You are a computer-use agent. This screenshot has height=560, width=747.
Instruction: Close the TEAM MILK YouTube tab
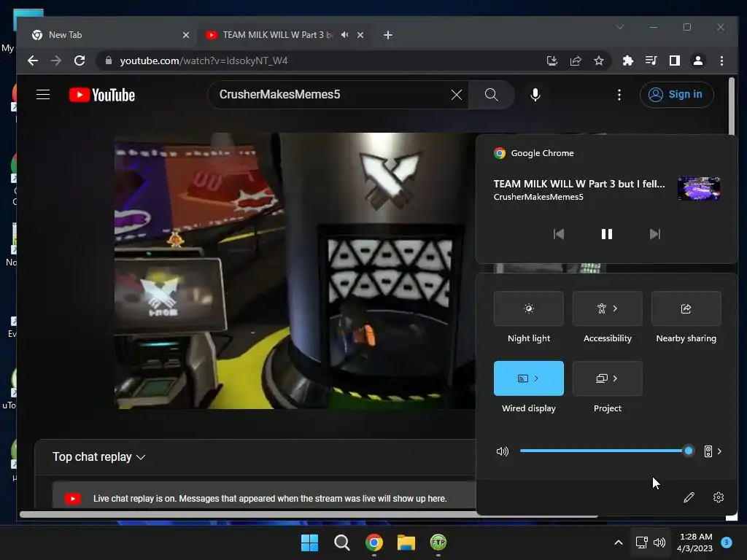coord(360,35)
